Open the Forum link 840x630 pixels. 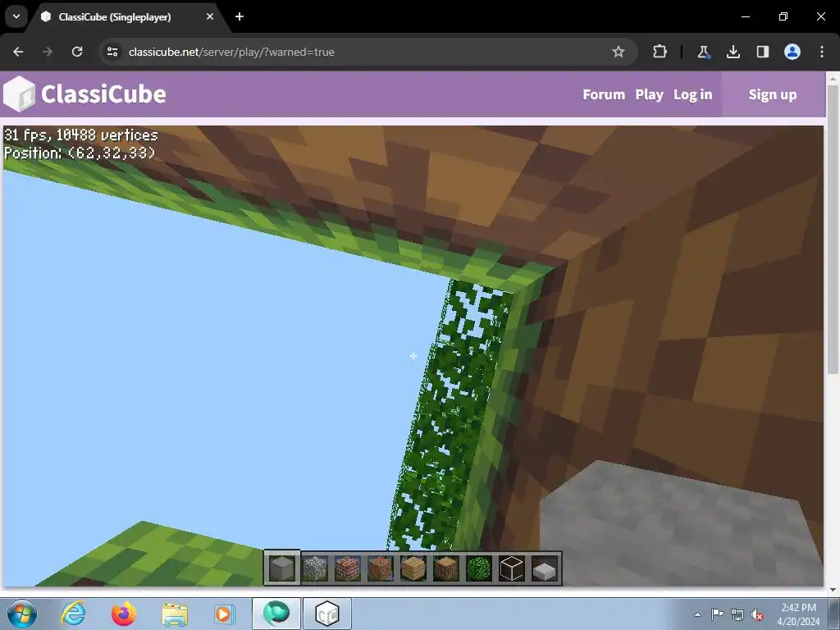tap(604, 94)
